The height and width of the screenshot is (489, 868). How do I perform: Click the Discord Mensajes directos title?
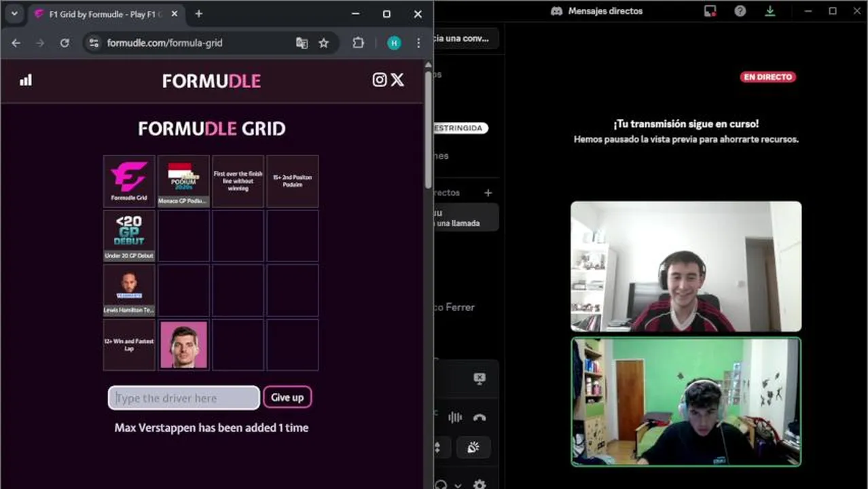[x=605, y=11]
